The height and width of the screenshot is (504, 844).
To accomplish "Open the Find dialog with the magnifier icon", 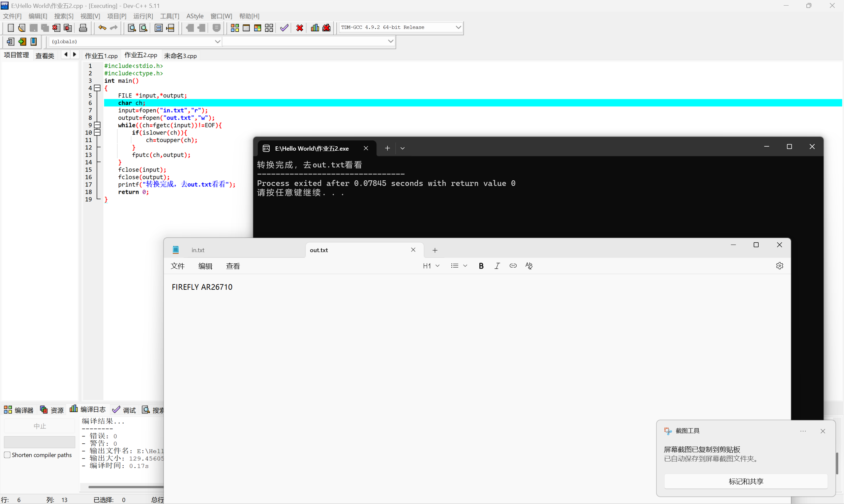I will point(132,28).
